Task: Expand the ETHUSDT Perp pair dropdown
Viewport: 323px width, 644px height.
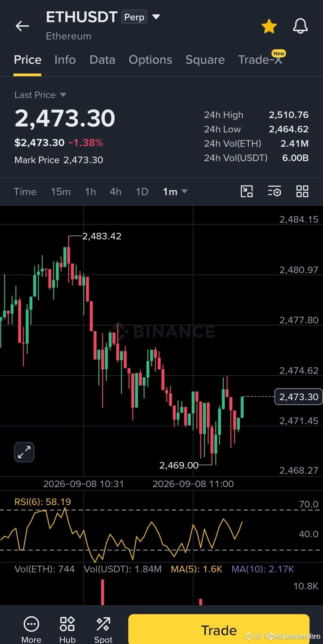Action: [x=156, y=17]
